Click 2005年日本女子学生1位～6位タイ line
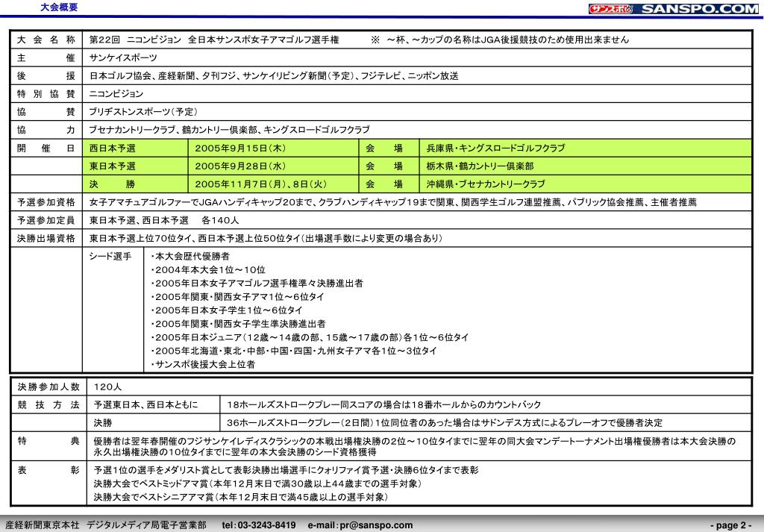The height and width of the screenshot is (532, 764). (227, 310)
